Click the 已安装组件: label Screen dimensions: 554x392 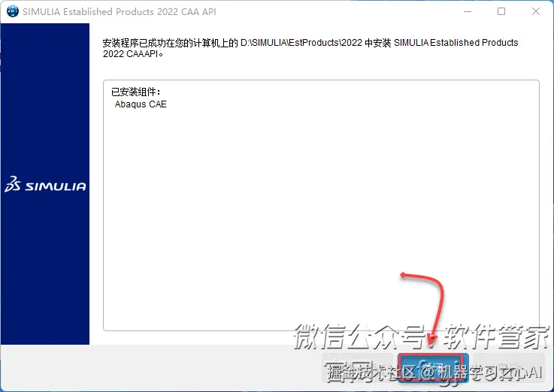(136, 92)
